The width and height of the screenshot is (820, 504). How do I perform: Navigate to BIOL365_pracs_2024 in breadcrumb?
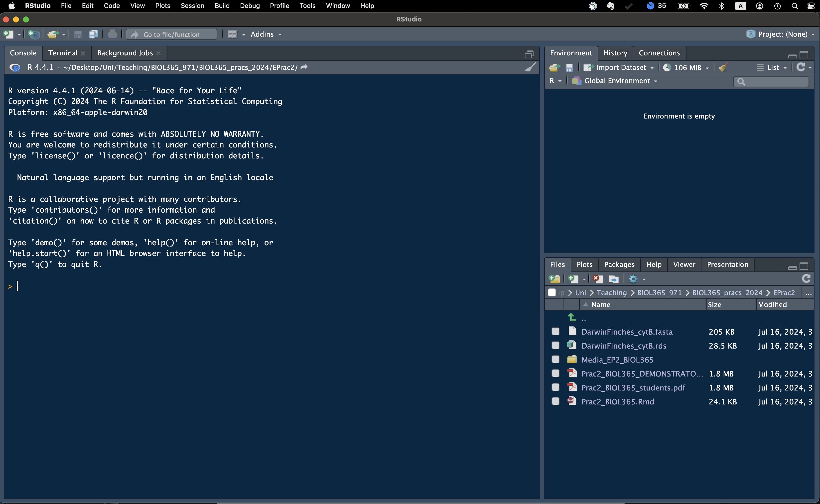click(727, 293)
